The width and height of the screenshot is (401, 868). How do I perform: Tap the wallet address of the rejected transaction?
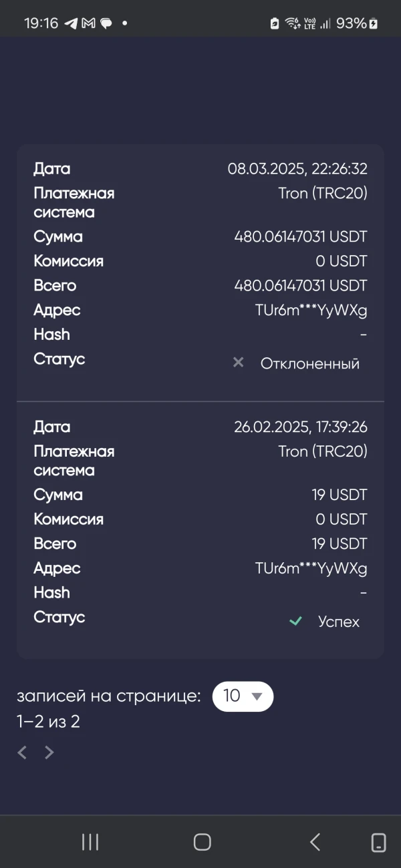311,310
